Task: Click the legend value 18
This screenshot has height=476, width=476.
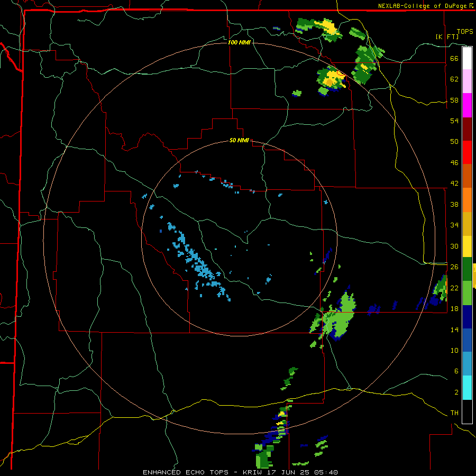Action: click(x=454, y=309)
